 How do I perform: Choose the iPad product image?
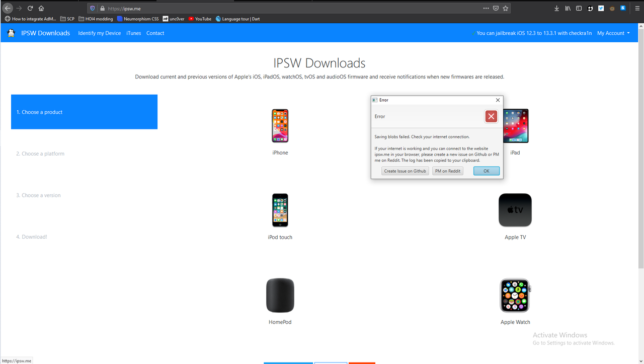(x=515, y=126)
